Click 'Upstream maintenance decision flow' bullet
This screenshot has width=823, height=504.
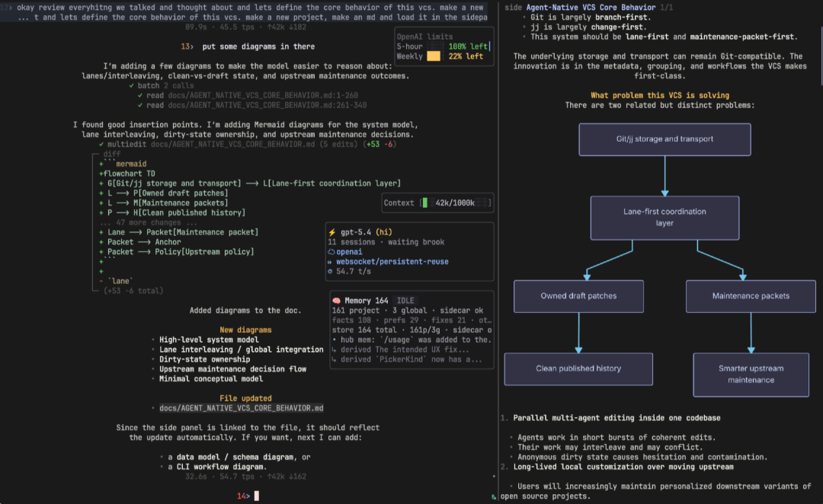coord(232,369)
